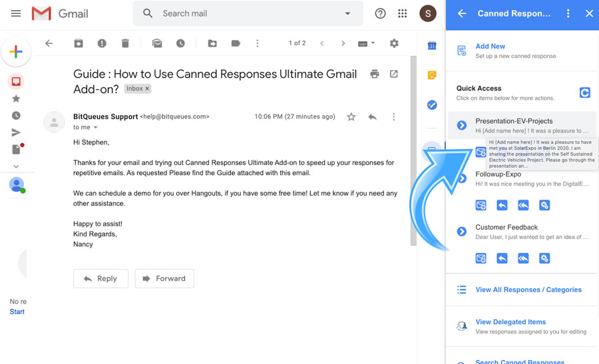The width and height of the screenshot is (599, 364).
Task: Delete the email using trash icon
Action: pyautogui.click(x=125, y=43)
